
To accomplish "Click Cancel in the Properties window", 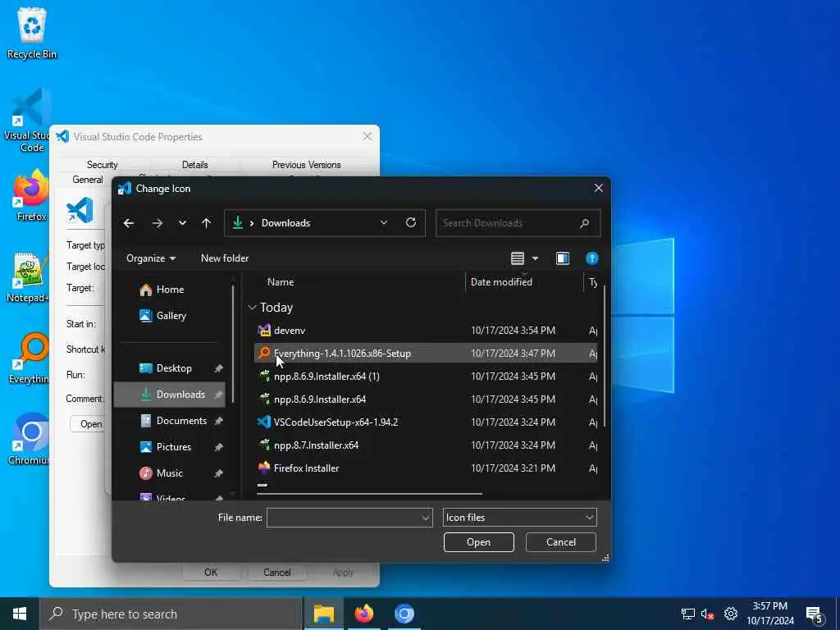I will (277, 573).
